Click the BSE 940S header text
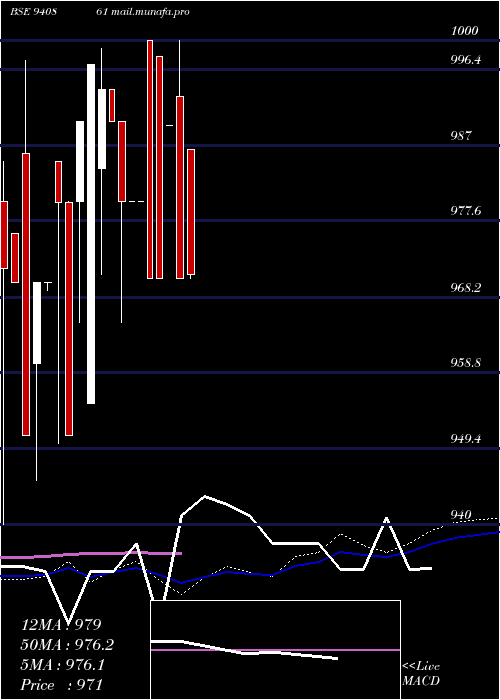 click(33, 12)
